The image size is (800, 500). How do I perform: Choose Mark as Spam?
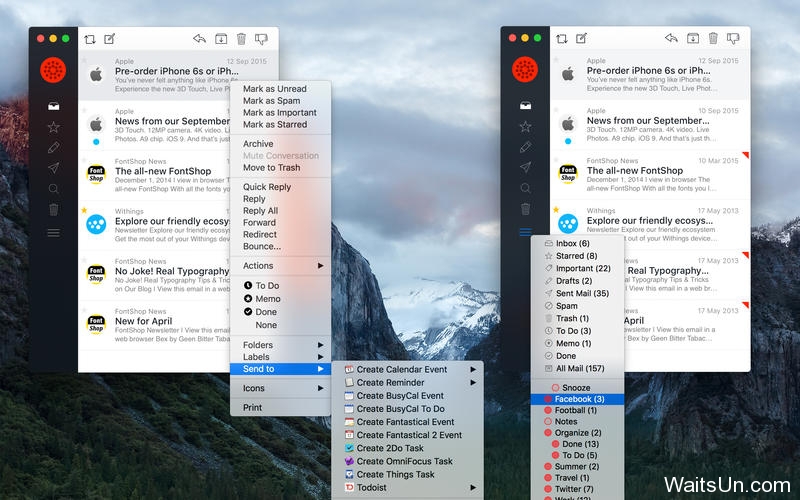tap(271, 101)
